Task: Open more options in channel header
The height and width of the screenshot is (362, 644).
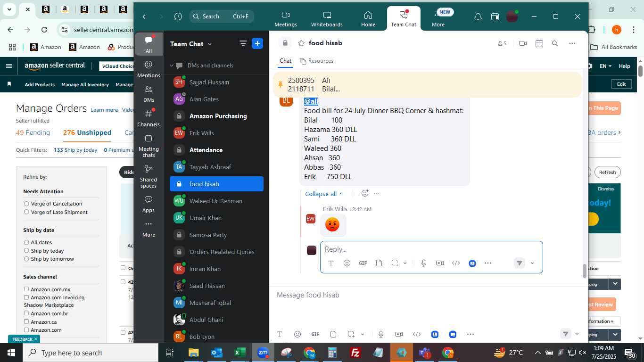Action: click(x=572, y=43)
